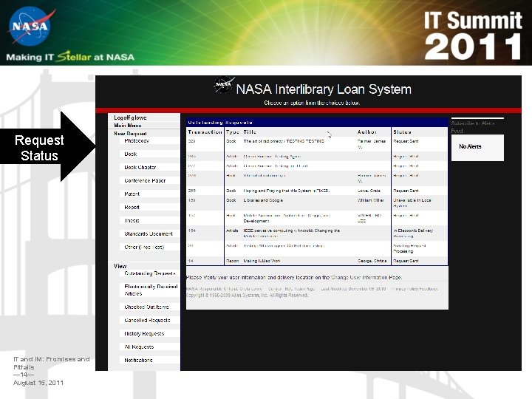Open History Requests

pos(144,333)
